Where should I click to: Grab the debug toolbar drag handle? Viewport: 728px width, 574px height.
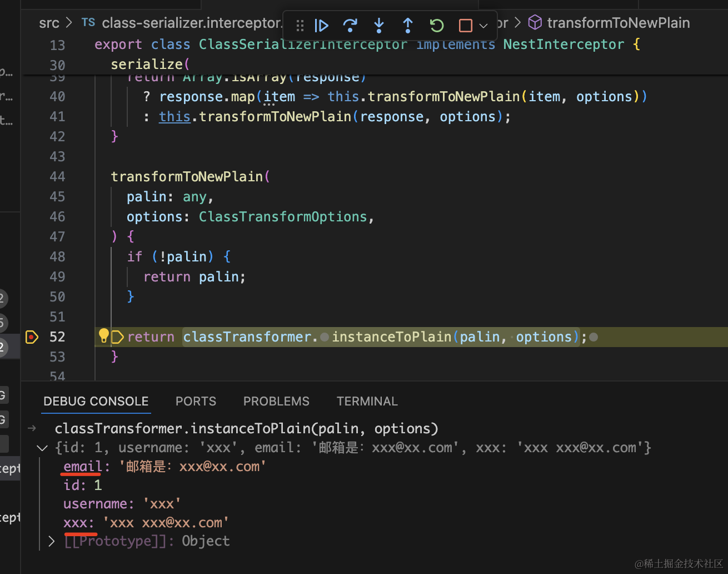point(300,26)
